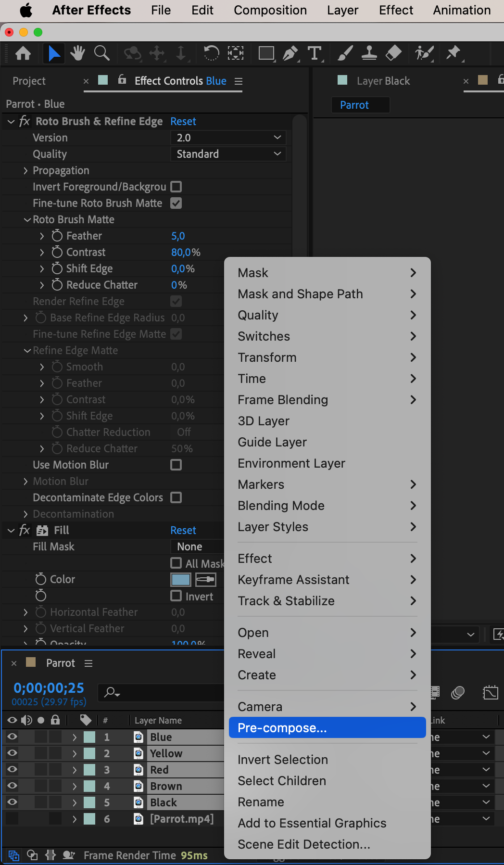Click the Feather stopwatch under Roto Brush Matte
The width and height of the screenshot is (504, 865).
tap(57, 236)
